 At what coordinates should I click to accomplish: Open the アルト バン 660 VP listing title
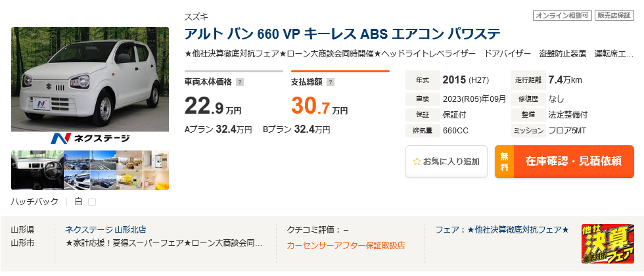click(x=342, y=34)
